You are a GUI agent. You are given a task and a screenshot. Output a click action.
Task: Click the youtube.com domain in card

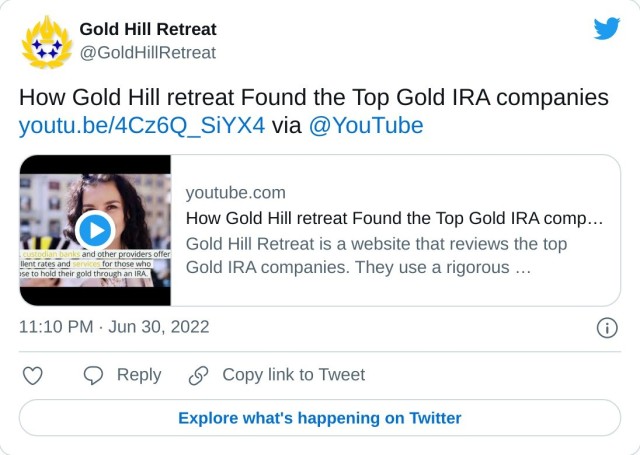(x=236, y=193)
